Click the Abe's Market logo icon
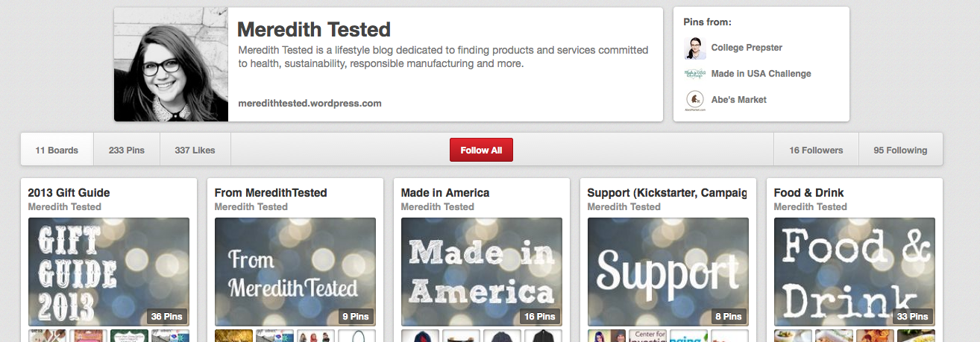Screen dimensions: 980x342 [x=695, y=100]
